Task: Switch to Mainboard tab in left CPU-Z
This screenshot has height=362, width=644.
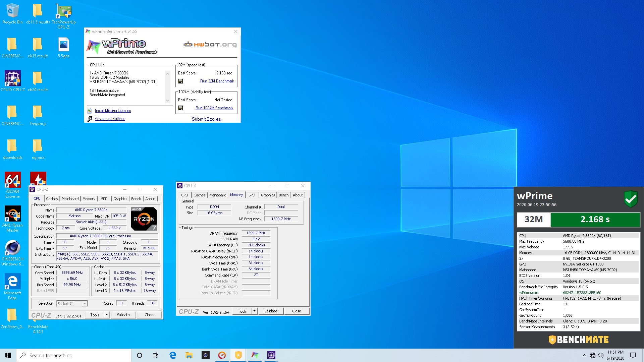Action: 70,199
